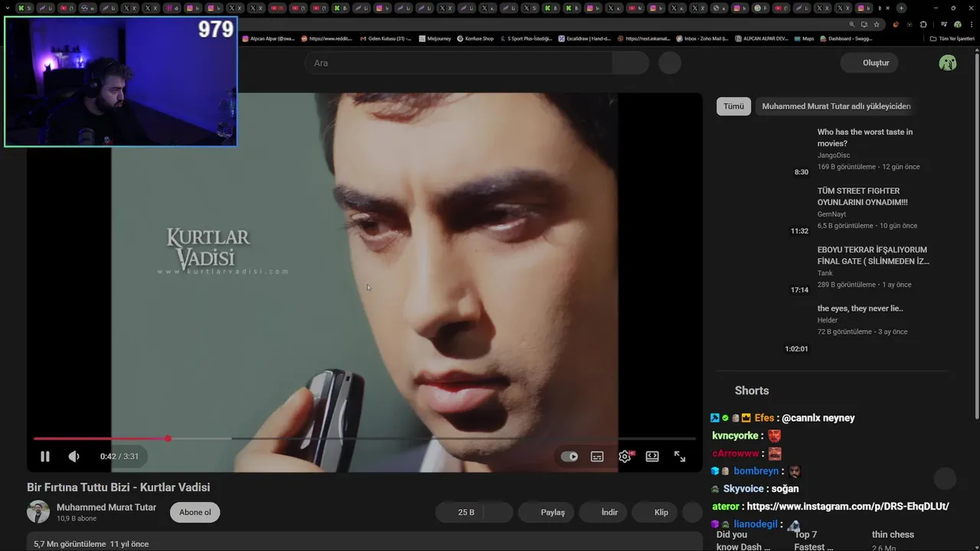Image resolution: width=980 pixels, height=551 pixels.
Task: Select the Tümü filter chip
Action: [x=733, y=106]
